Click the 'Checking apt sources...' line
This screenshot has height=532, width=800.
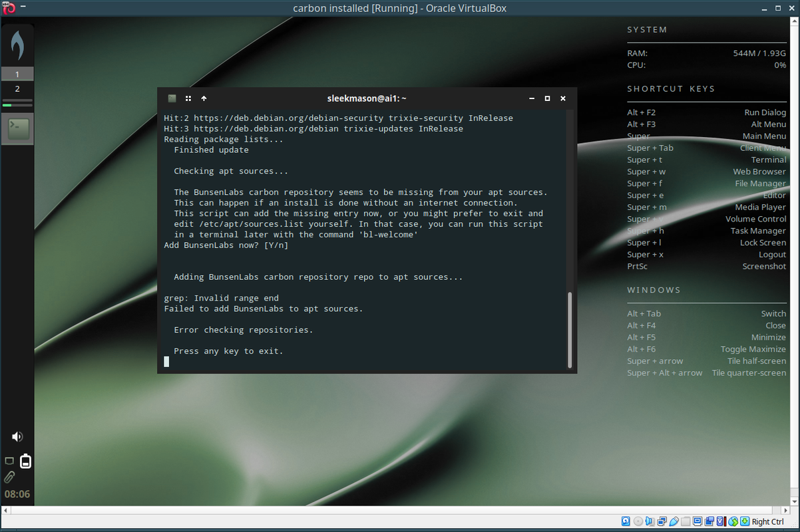coord(231,171)
